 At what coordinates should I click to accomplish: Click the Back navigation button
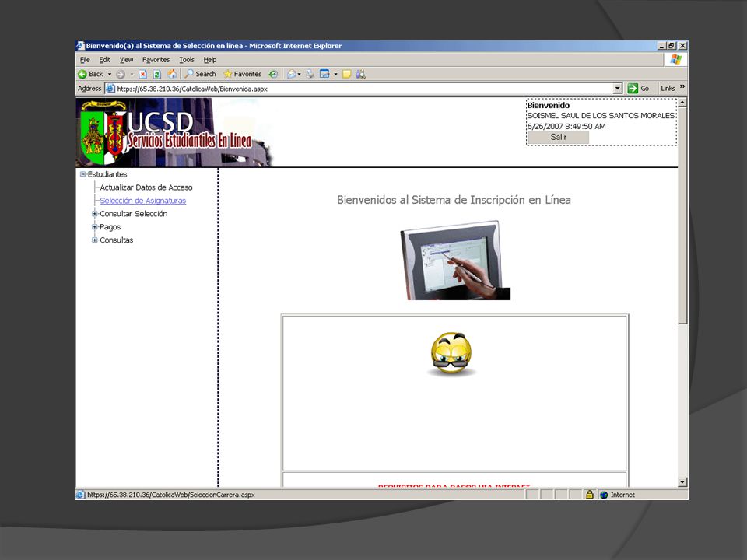tap(90, 74)
